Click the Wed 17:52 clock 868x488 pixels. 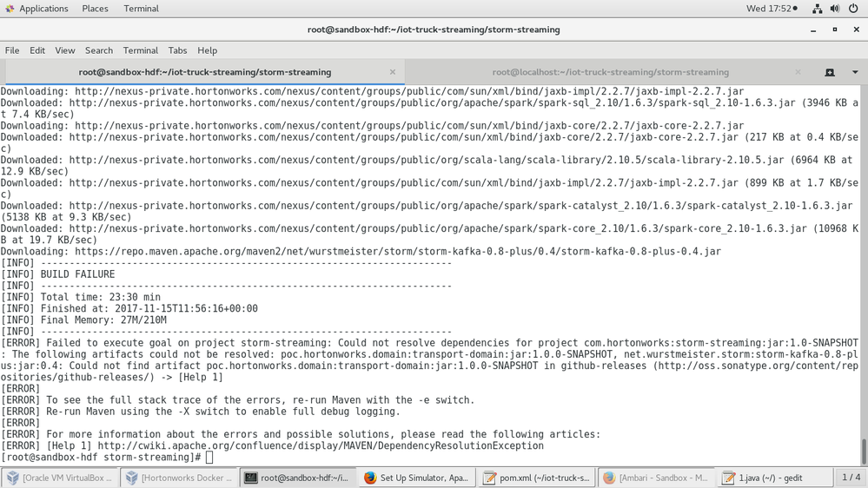[x=772, y=9]
